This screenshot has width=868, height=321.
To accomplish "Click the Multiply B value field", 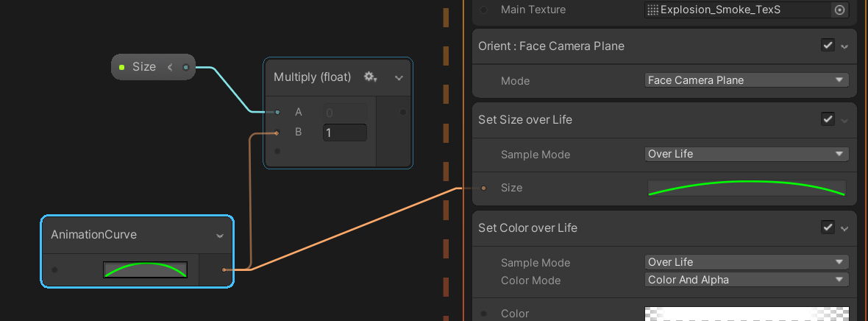I will point(344,133).
